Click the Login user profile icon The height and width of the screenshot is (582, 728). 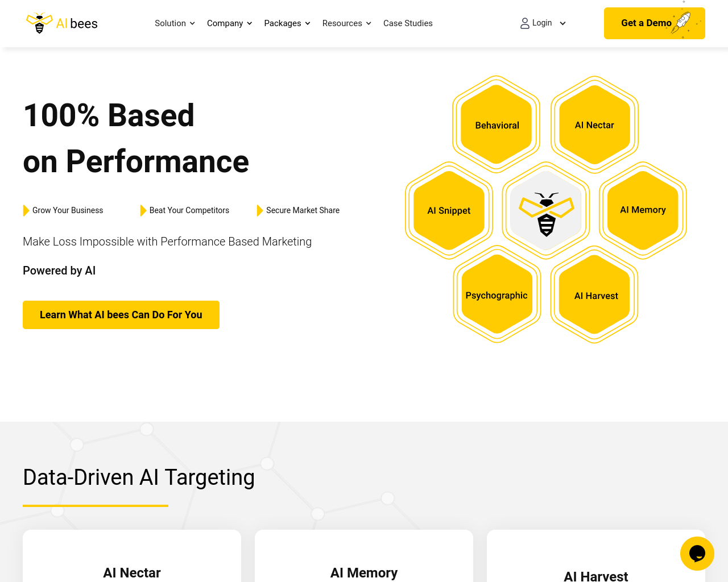525,23
